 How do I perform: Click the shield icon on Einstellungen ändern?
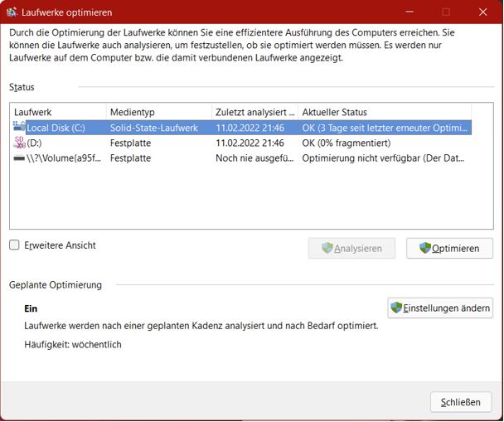pos(397,308)
